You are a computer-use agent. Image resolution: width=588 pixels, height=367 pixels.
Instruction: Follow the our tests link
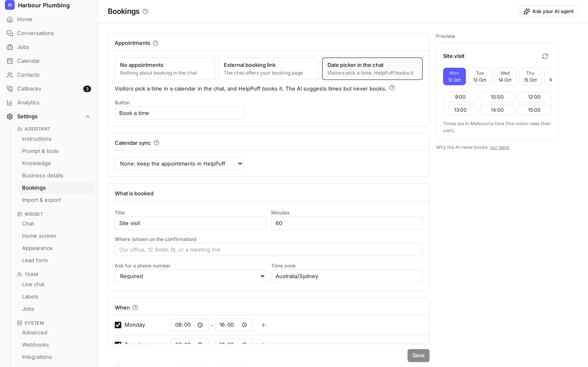pyautogui.click(x=499, y=147)
